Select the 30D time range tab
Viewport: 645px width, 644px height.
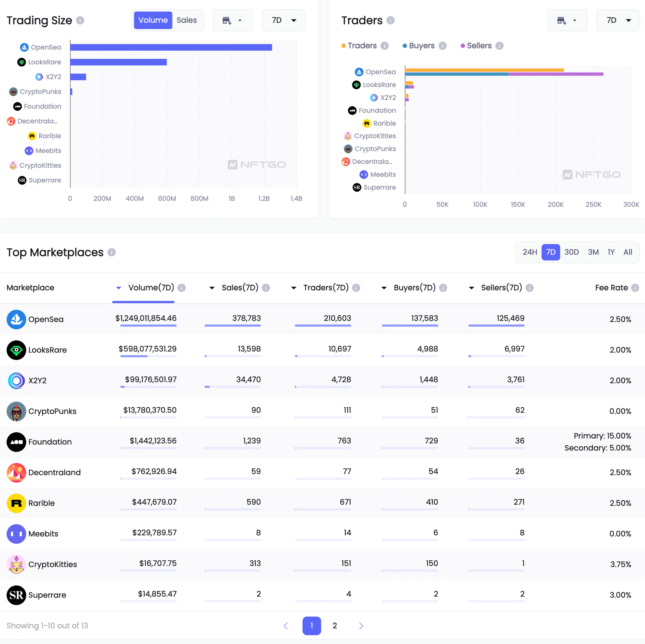571,253
